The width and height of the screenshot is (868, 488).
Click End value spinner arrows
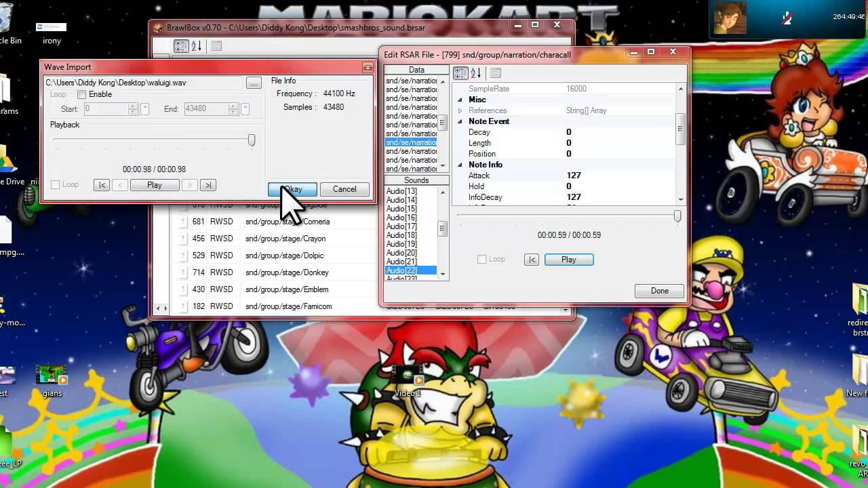[233, 108]
